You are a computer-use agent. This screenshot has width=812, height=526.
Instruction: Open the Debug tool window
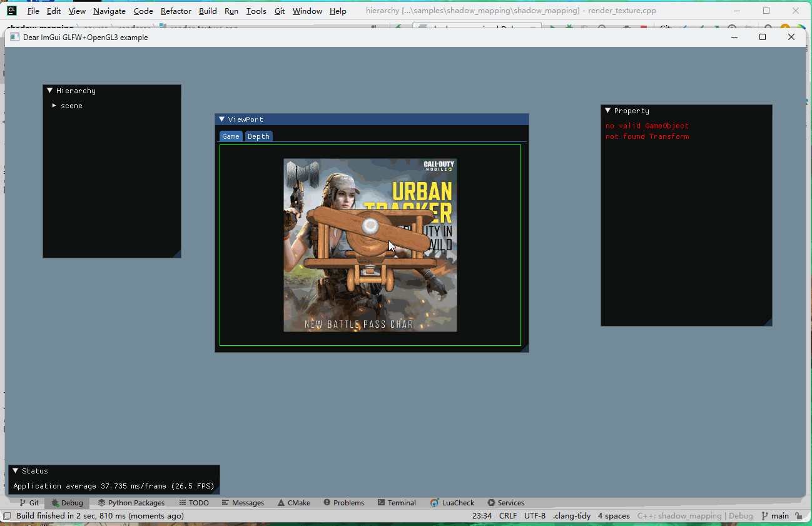(x=67, y=503)
